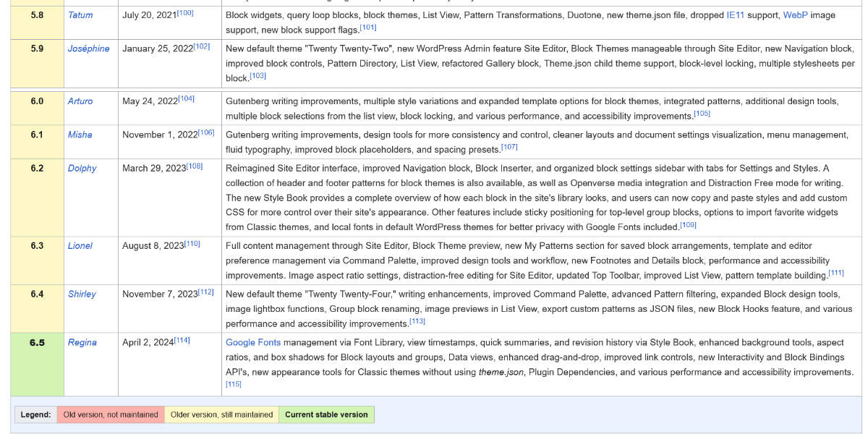Open citation 100 next to July 20, 2021

click(185, 12)
